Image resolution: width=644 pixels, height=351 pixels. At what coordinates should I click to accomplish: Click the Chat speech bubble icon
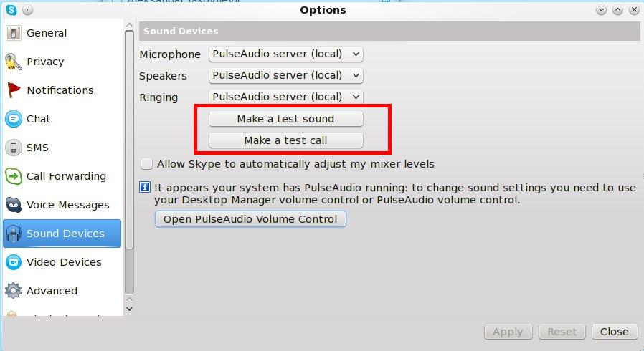point(13,119)
